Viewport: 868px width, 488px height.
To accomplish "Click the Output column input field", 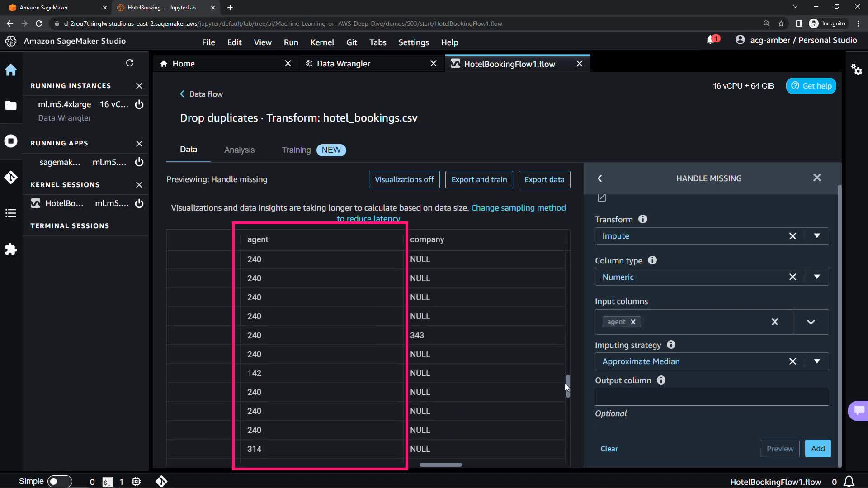I will click(712, 397).
